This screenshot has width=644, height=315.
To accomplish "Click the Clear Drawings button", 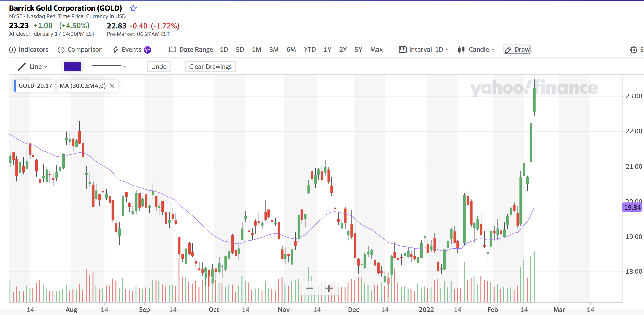I will [x=210, y=67].
